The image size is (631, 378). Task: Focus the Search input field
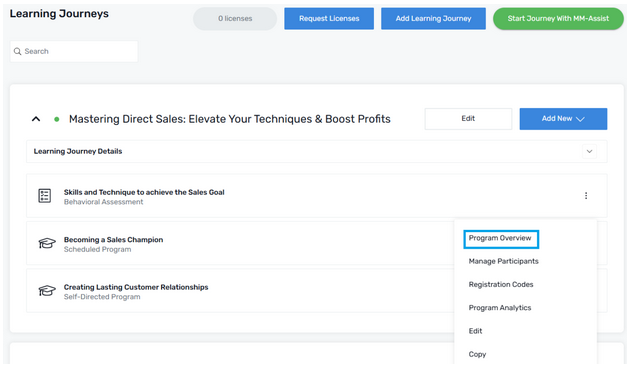pos(74,52)
